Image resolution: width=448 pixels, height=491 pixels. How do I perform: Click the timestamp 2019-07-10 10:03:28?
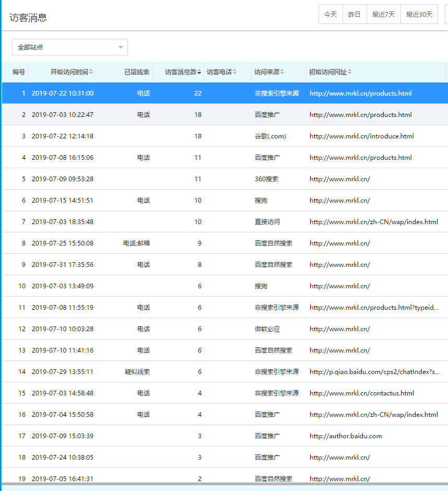pos(63,329)
